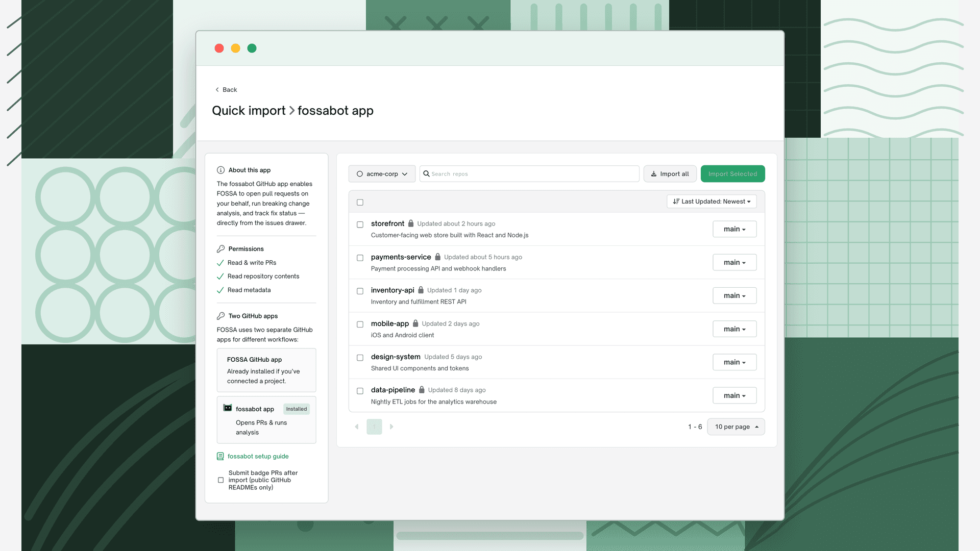Toggle the select-all repos checkbox

(x=360, y=202)
